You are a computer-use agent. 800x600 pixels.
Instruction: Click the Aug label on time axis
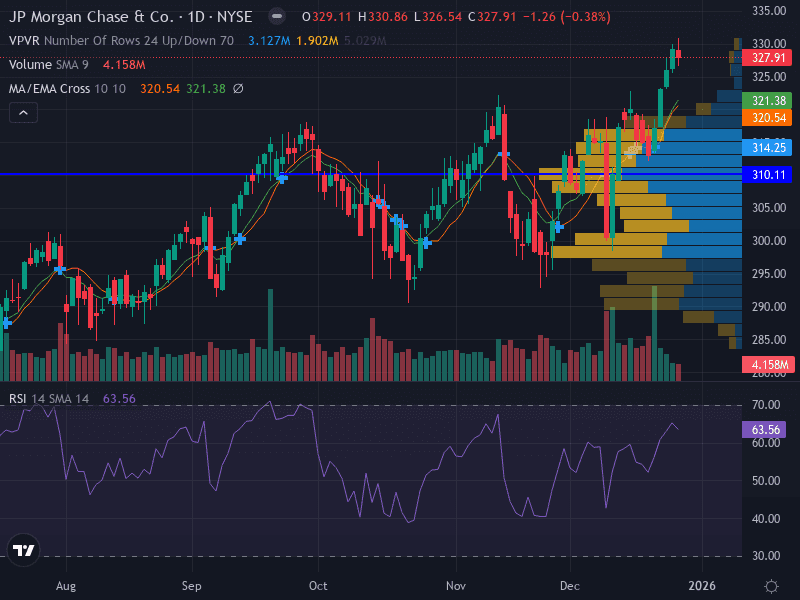(66, 586)
